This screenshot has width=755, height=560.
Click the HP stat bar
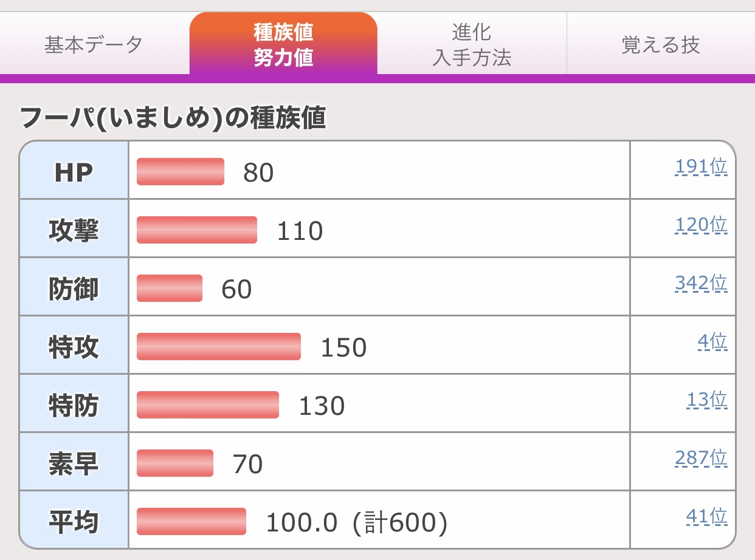pyautogui.click(x=181, y=172)
